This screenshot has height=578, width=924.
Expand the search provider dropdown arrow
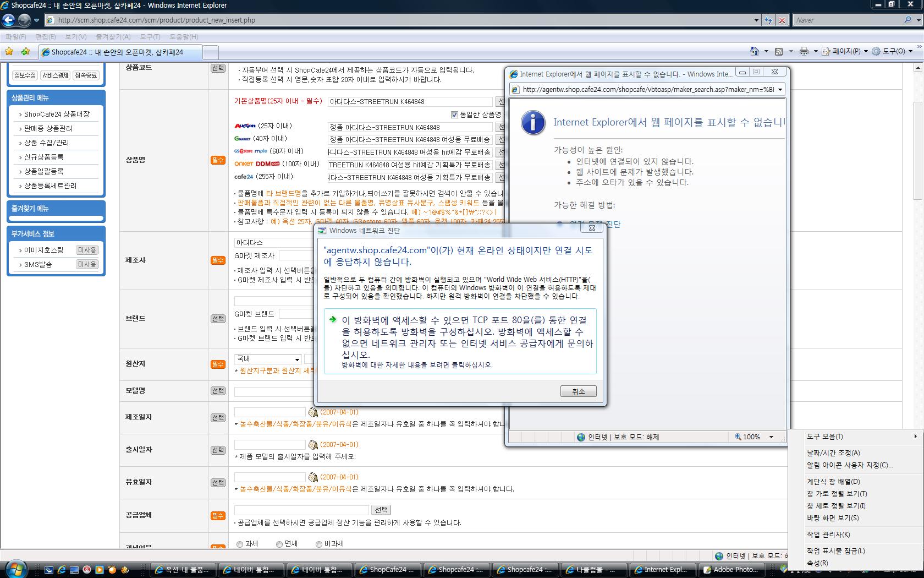point(919,20)
